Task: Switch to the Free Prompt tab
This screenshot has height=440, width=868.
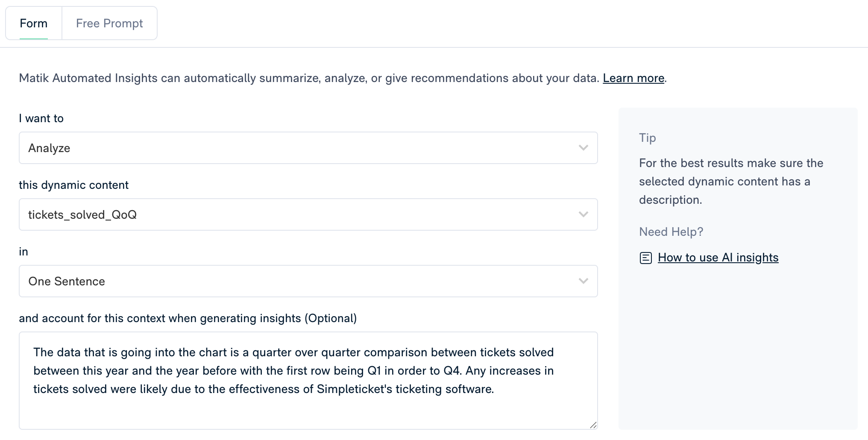Action: coord(109,23)
